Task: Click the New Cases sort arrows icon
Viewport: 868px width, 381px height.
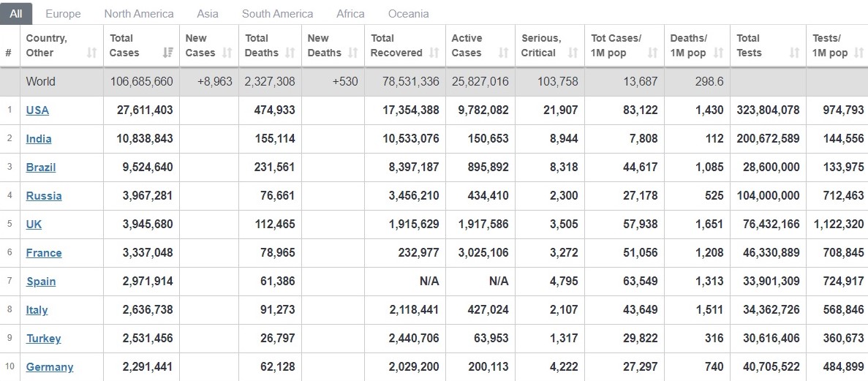Action: pos(227,53)
